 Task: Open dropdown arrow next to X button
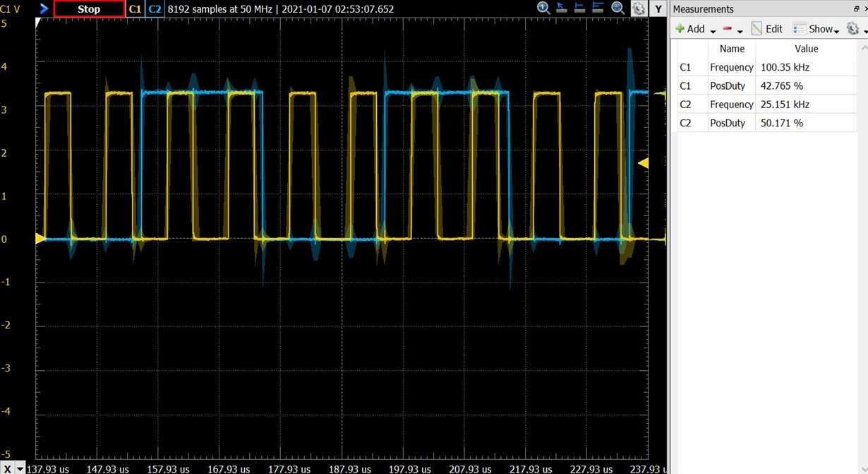(20, 469)
